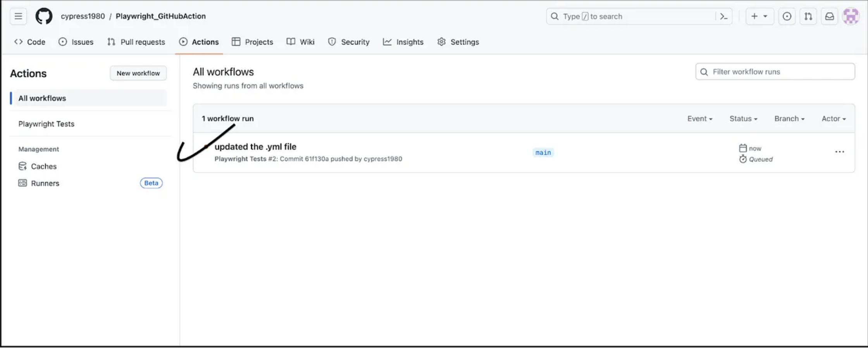Screen dimensions: 868x349
Task: Switch to the Projects tab
Action: coord(252,42)
